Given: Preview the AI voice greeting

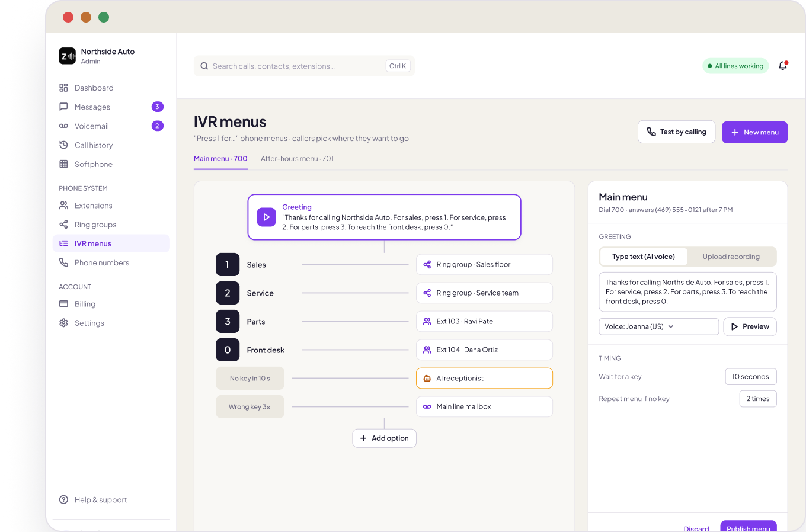Looking at the screenshot, I should click(750, 326).
